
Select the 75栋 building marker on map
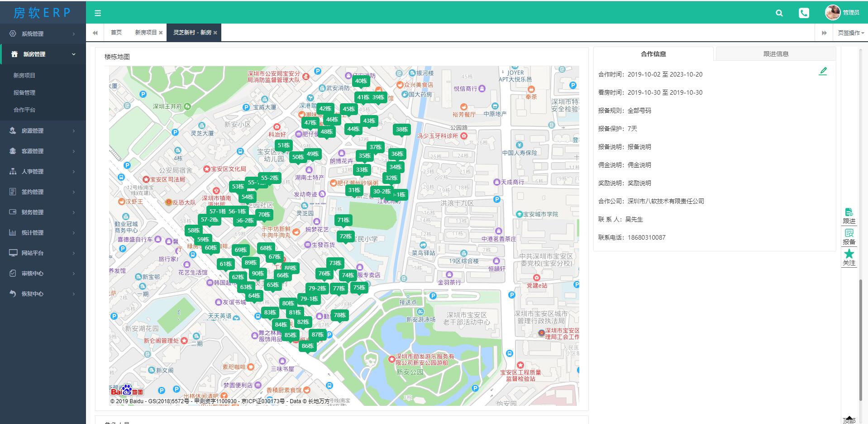pos(359,288)
